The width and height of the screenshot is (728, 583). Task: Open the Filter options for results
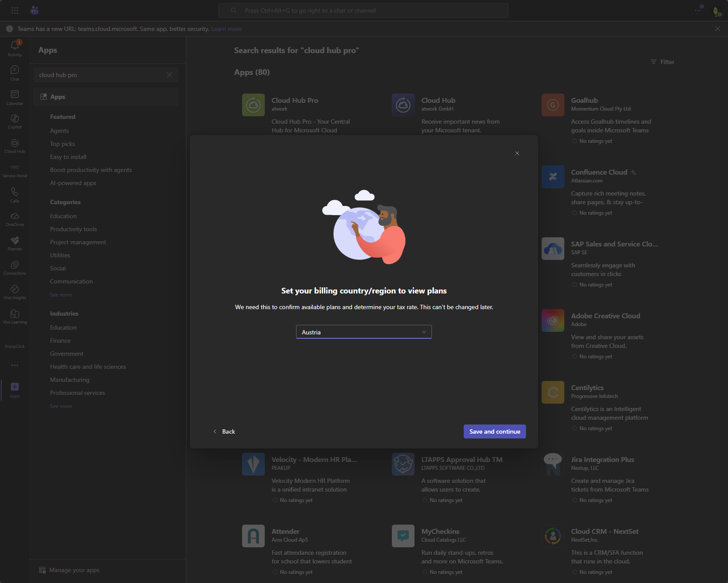662,62
